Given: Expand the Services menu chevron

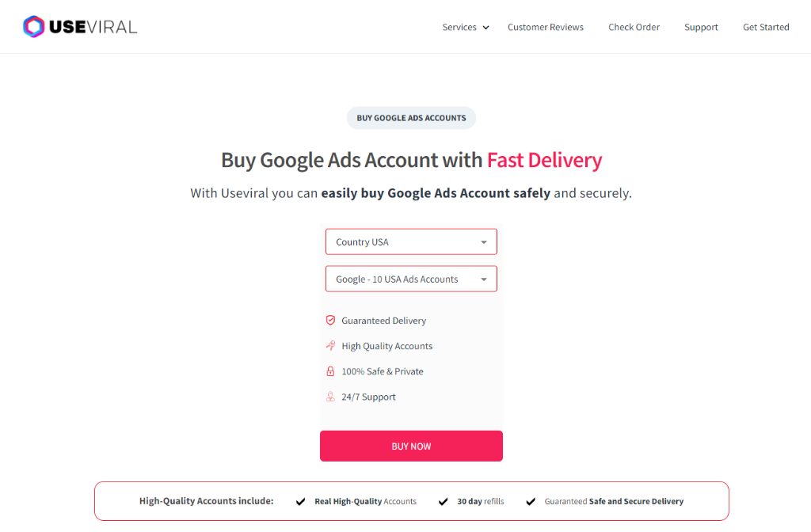Looking at the screenshot, I should [486, 28].
